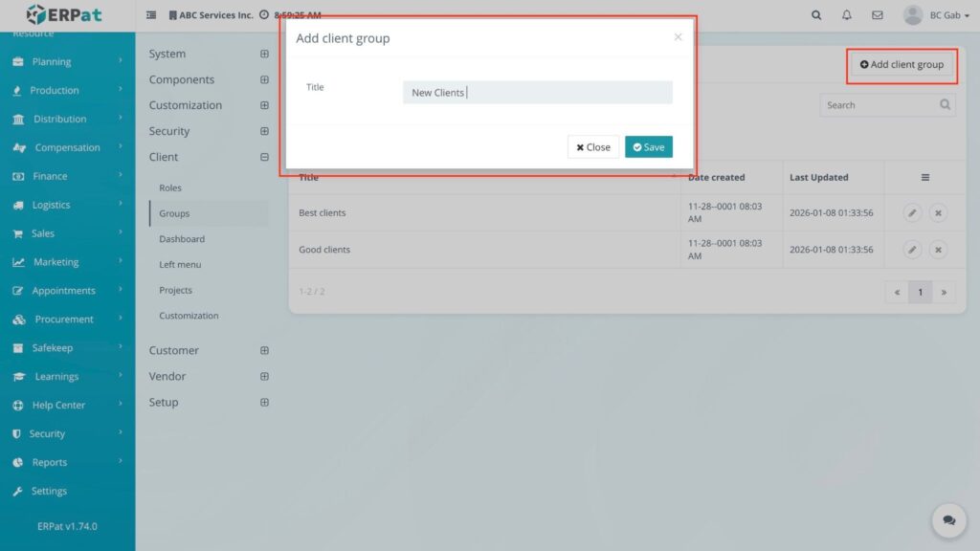Image resolution: width=980 pixels, height=551 pixels.
Task: Click the Procurement icon
Action: (19, 320)
